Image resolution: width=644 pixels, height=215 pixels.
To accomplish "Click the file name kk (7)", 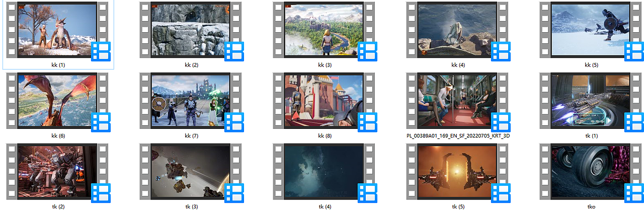I will [192, 136].
